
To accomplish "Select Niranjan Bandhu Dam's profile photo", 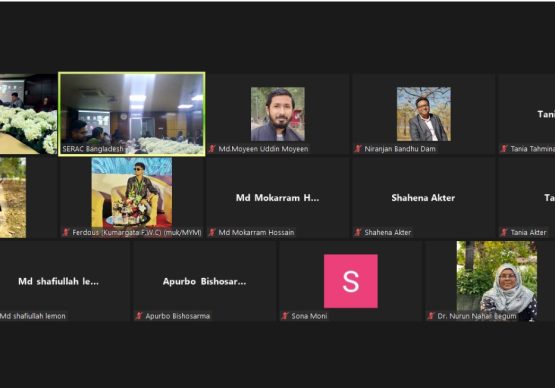I will coord(424,114).
